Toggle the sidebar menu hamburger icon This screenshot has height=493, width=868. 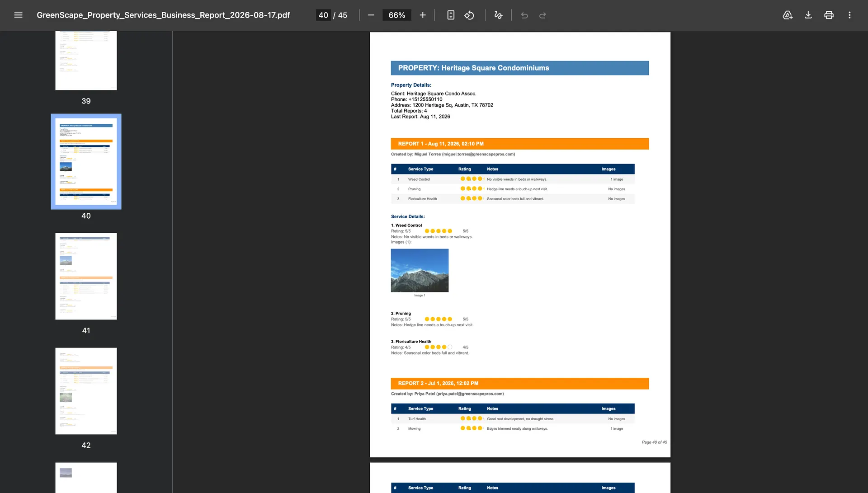click(18, 15)
